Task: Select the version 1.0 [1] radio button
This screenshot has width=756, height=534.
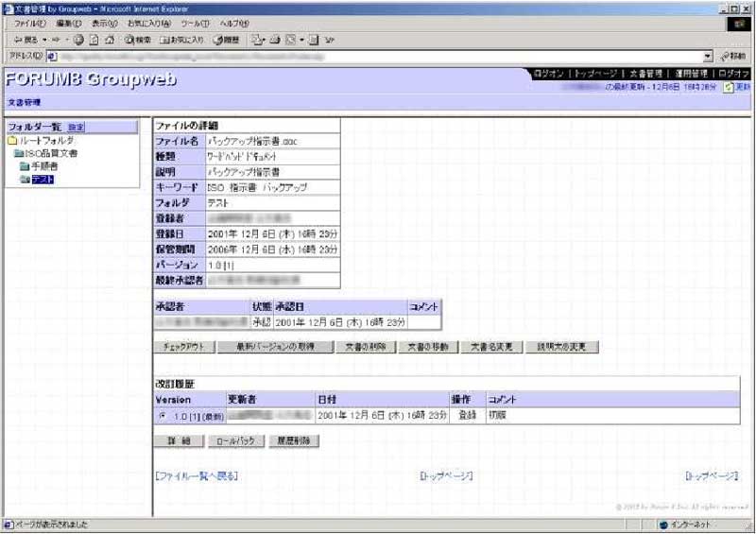Action: point(163,415)
